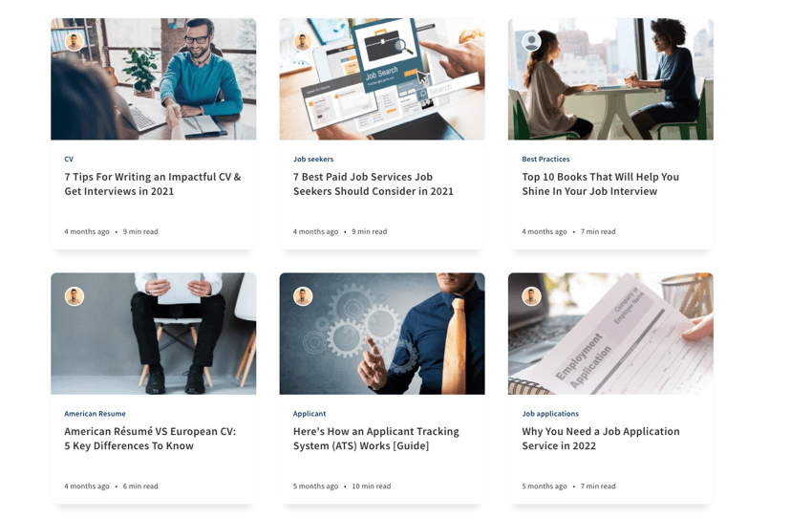Click author avatar on American Résumé card

(75, 296)
